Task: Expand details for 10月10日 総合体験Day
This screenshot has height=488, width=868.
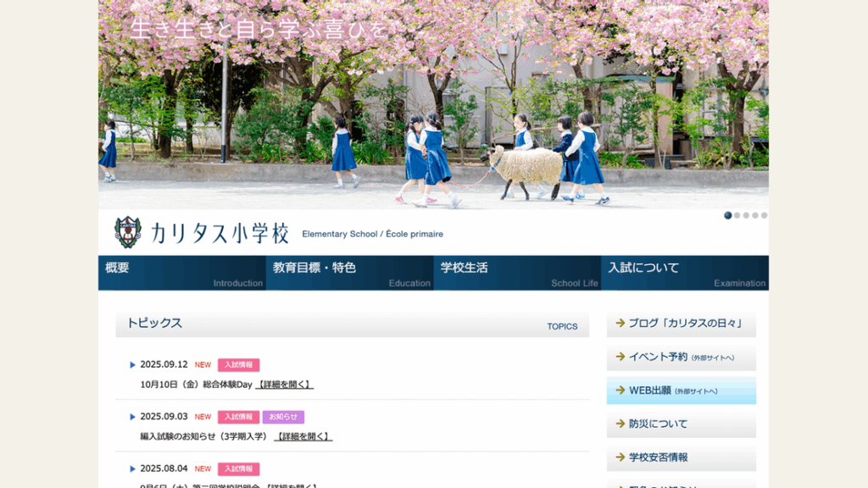Action: tap(284, 385)
